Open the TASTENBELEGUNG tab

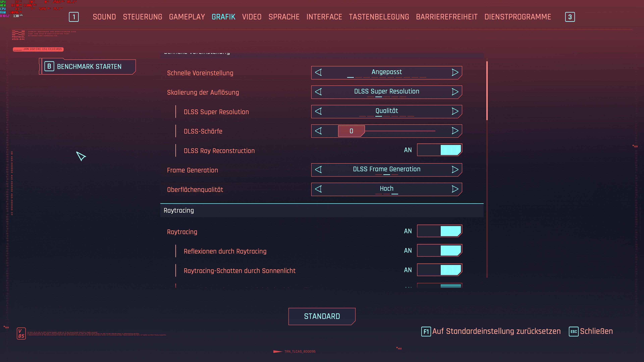[379, 17]
